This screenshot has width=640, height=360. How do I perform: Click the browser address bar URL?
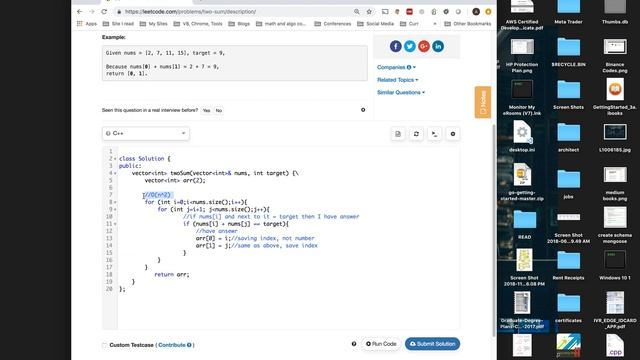[x=191, y=12]
